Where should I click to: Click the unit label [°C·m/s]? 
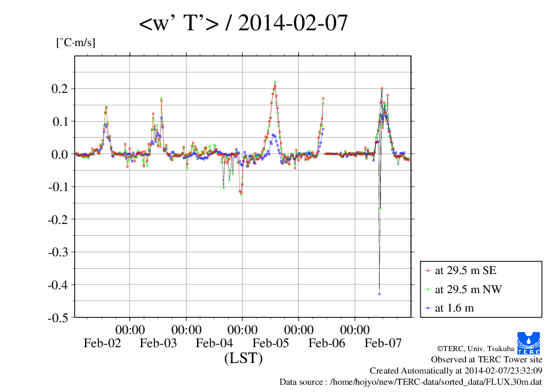coord(76,42)
